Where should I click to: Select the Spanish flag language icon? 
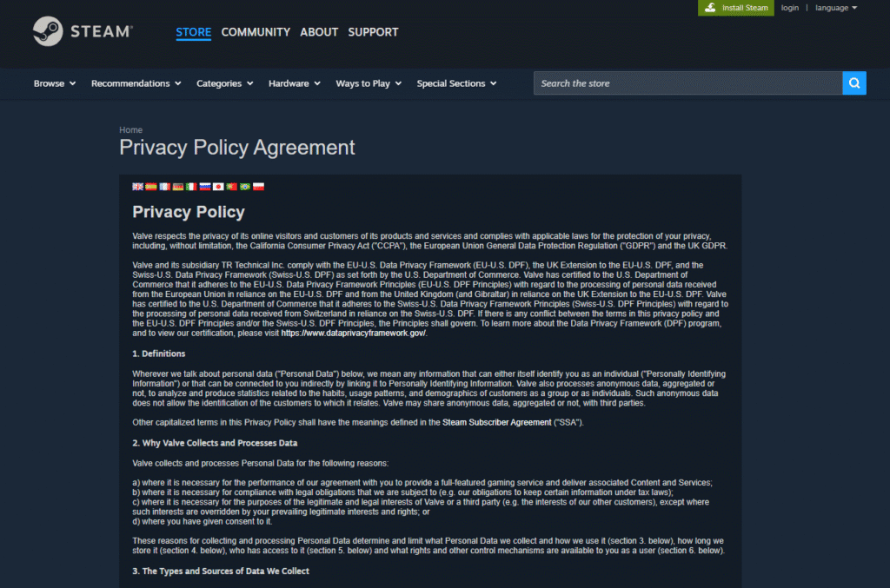click(x=151, y=187)
